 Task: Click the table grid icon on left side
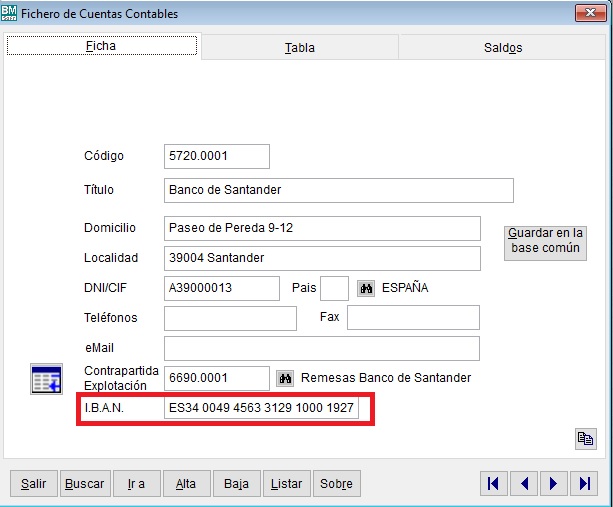pyautogui.click(x=46, y=379)
